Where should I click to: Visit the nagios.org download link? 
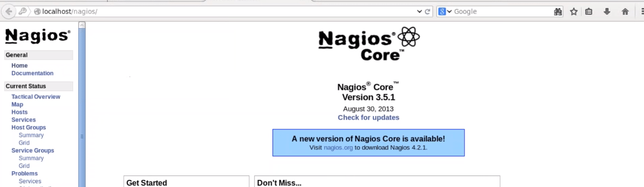pos(338,148)
